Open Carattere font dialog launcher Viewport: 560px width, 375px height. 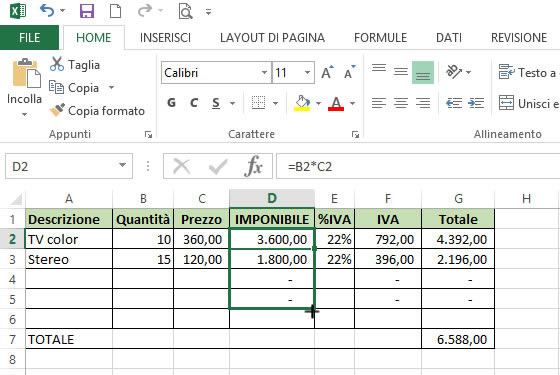(x=355, y=135)
